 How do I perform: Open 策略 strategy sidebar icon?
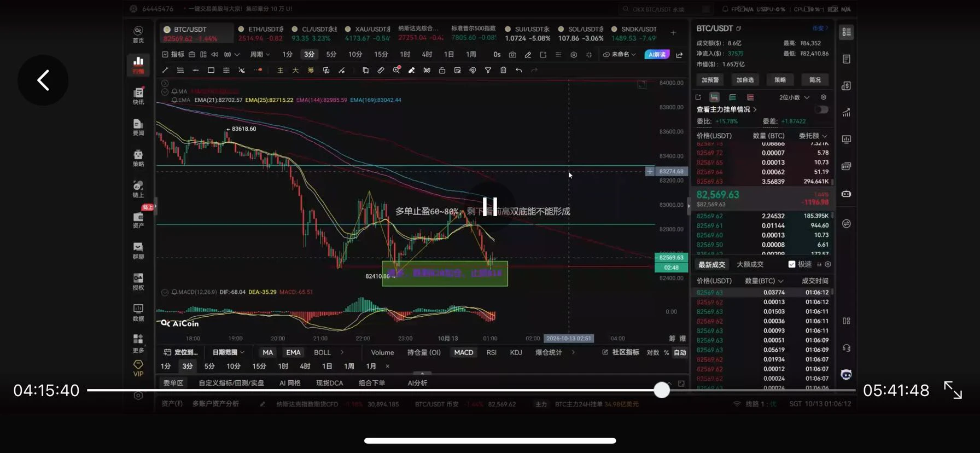(x=138, y=158)
